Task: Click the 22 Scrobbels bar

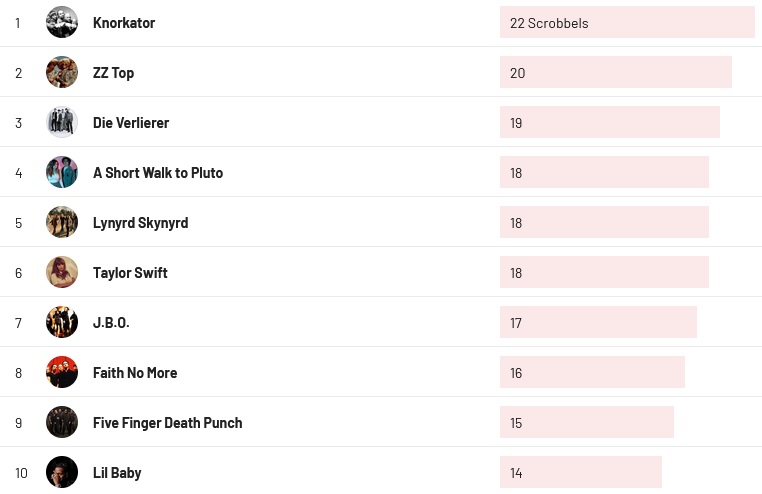Action: (x=627, y=22)
